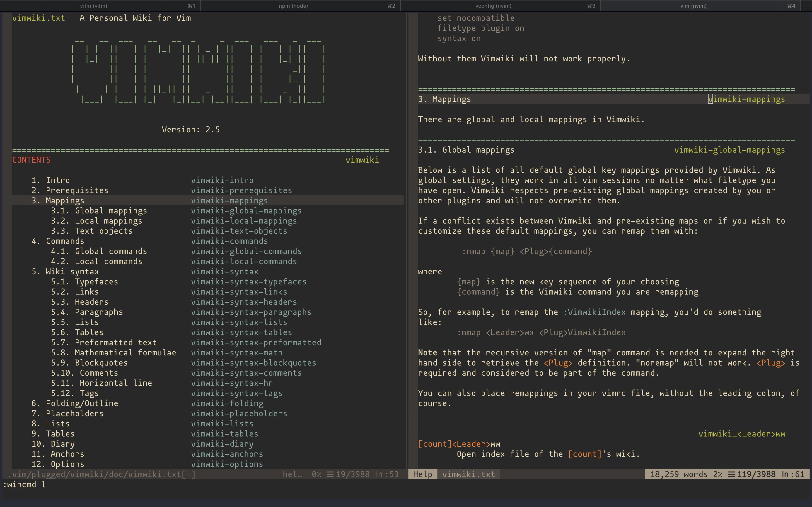
Task: Click the :VimwikiIndex command reference
Action: 594,312
